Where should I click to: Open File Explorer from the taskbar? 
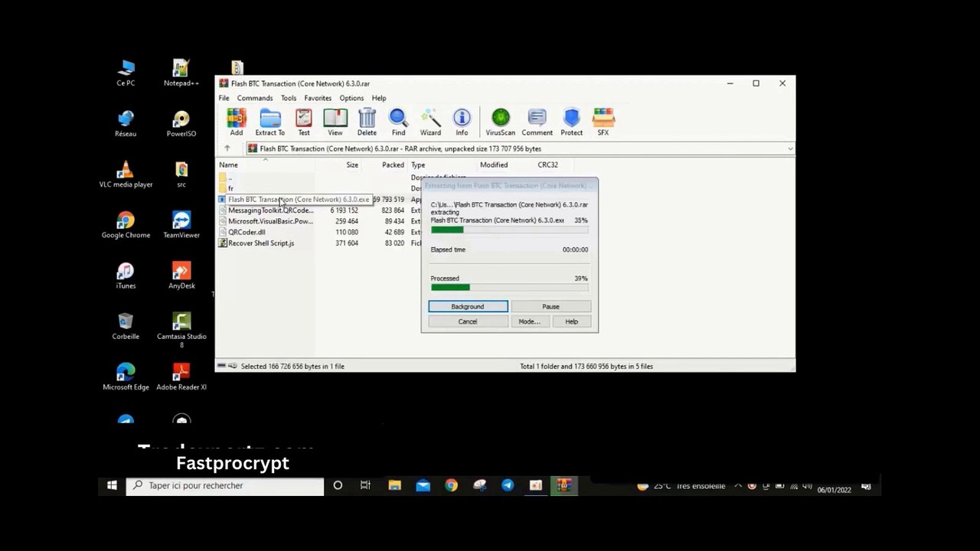click(394, 485)
